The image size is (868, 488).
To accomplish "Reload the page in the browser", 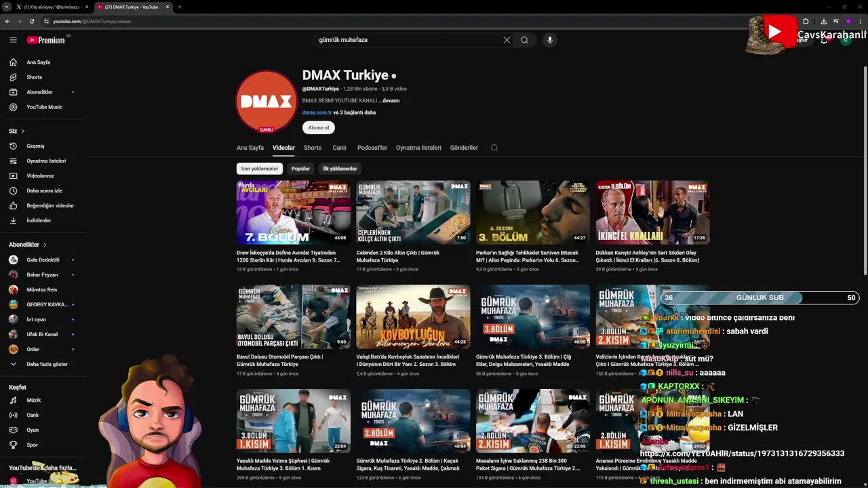I will (x=31, y=21).
